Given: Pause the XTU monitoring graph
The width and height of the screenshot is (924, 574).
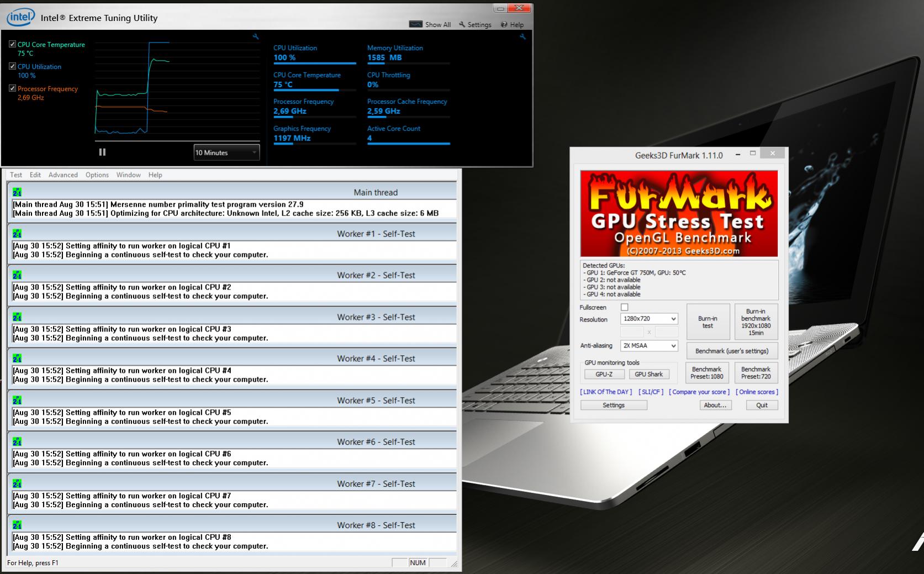Looking at the screenshot, I should click(x=102, y=152).
